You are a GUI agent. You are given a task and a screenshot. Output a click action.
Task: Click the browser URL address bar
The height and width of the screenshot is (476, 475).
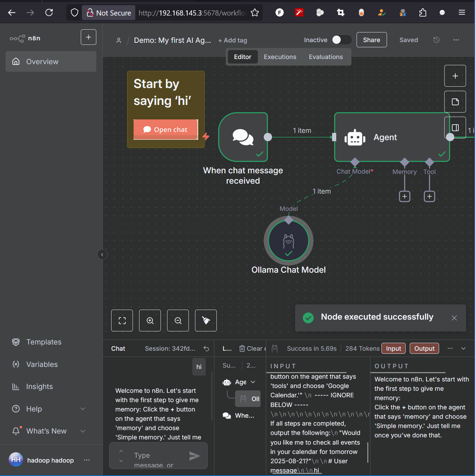[192, 13]
